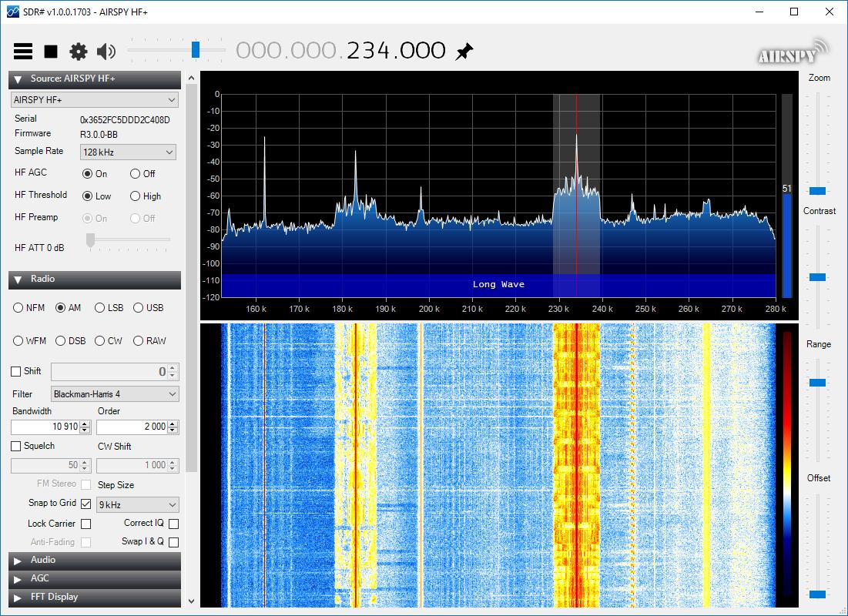The height and width of the screenshot is (616, 848).
Task: Minimize the SDR# window
Action: [x=759, y=12]
